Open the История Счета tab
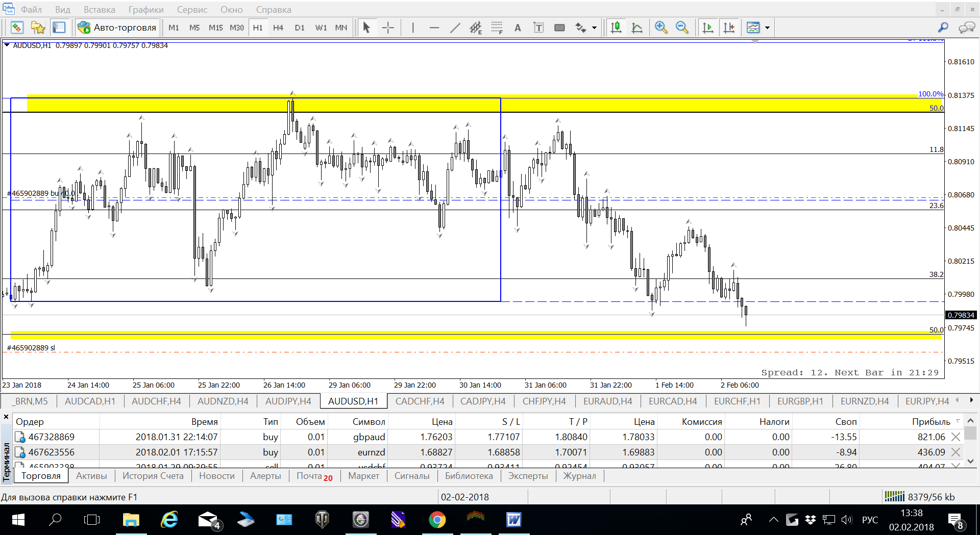980x535 pixels. [x=153, y=476]
